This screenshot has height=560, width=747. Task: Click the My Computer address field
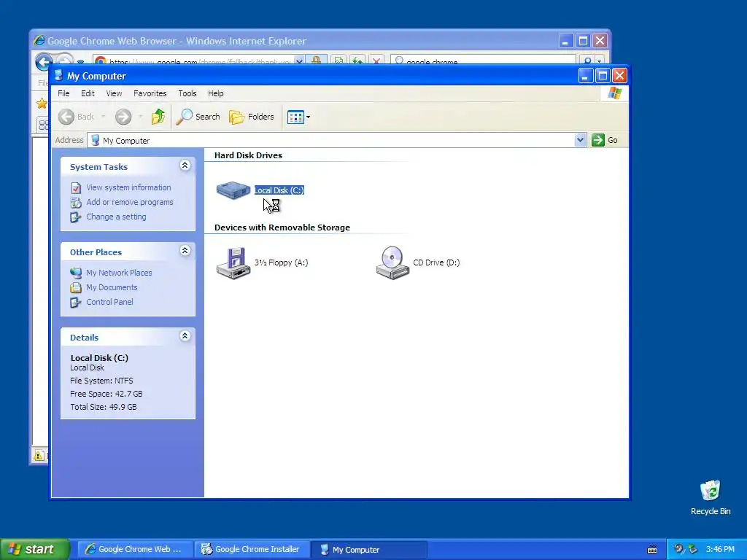332,141
